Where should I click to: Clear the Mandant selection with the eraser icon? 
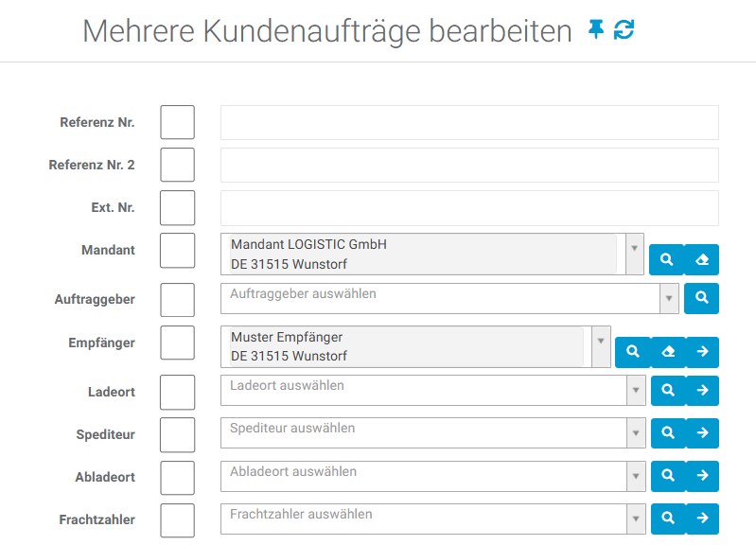(701, 259)
